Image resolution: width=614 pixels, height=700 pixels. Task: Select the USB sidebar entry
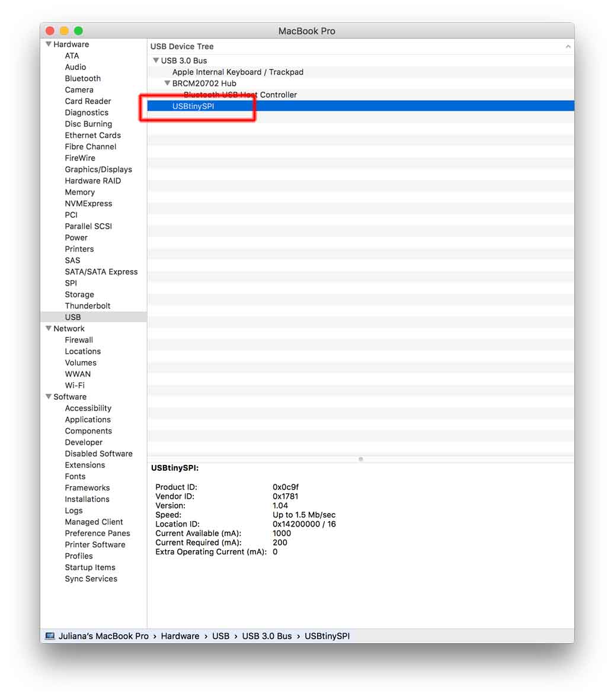[x=73, y=317]
